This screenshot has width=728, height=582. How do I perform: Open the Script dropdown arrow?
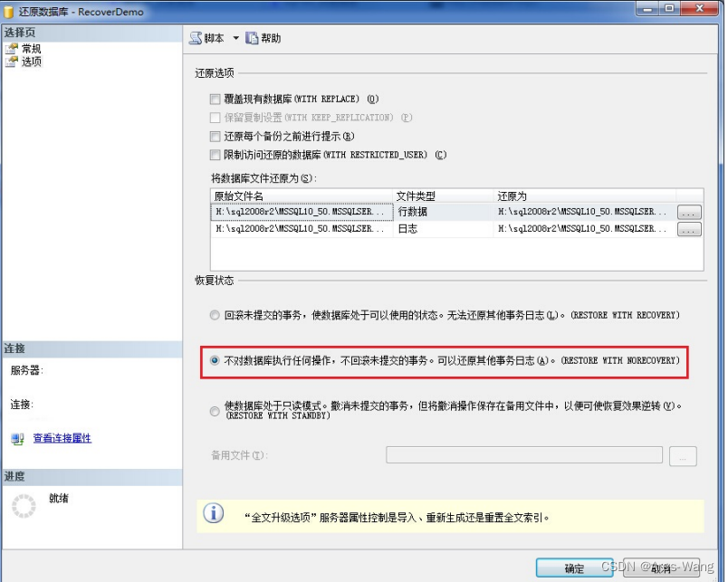pos(235,38)
